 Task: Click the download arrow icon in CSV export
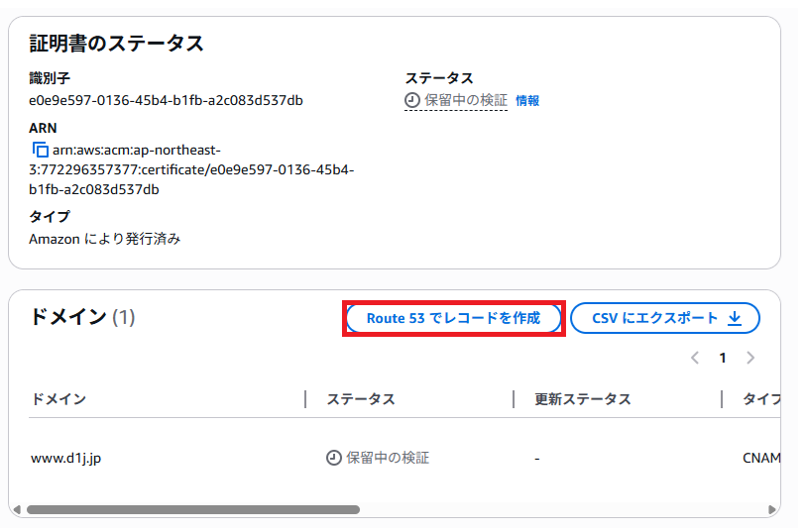(x=735, y=318)
